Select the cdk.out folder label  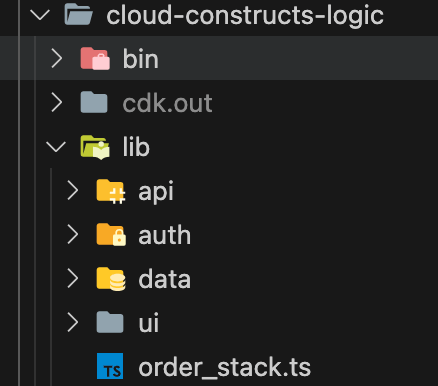167,103
